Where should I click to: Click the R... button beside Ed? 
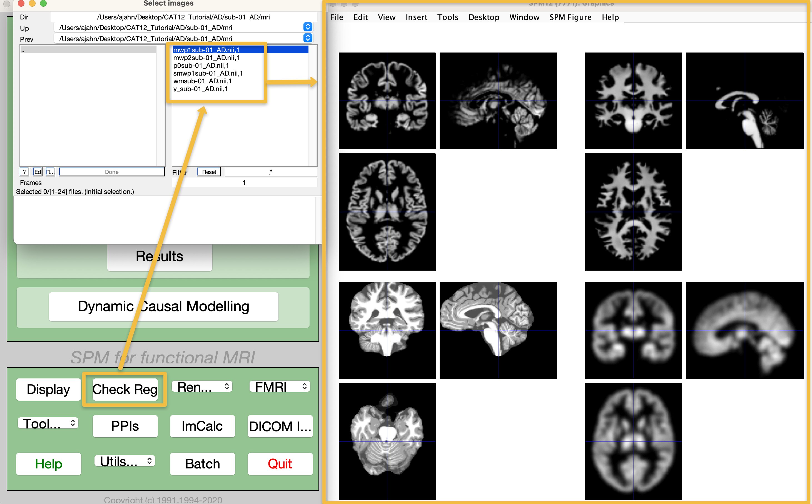click(50, 172)
